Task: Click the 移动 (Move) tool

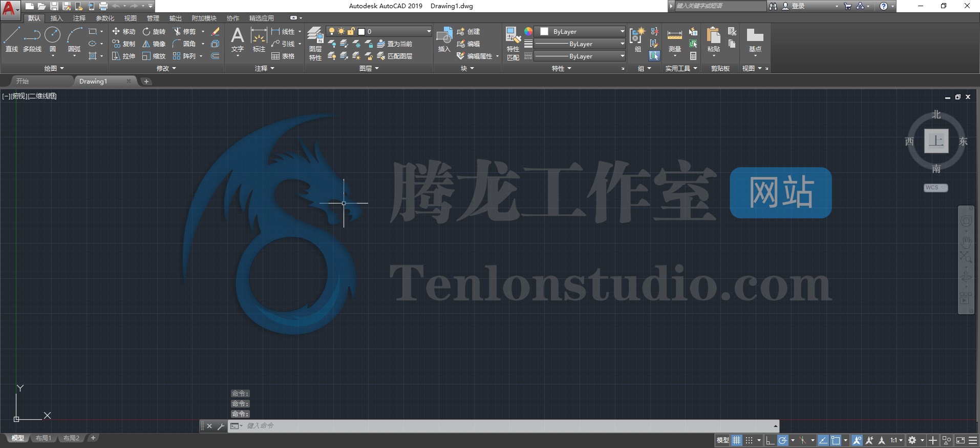Action: click(123, 31)
